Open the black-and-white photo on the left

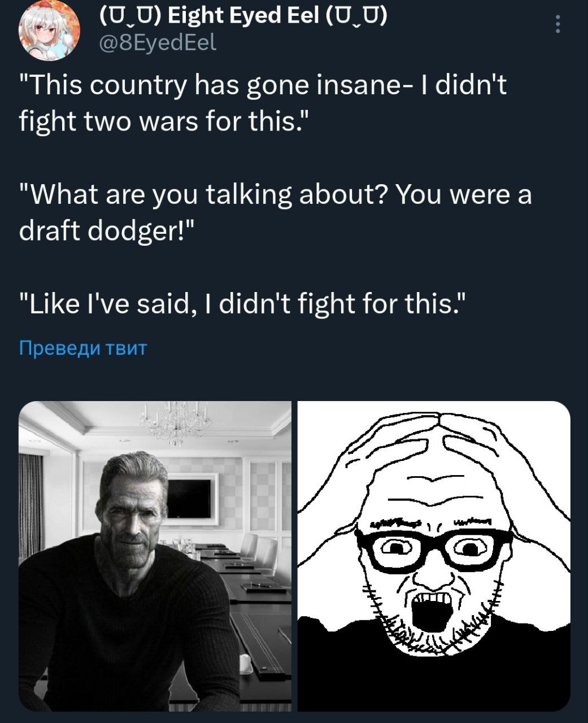[155, 556]
